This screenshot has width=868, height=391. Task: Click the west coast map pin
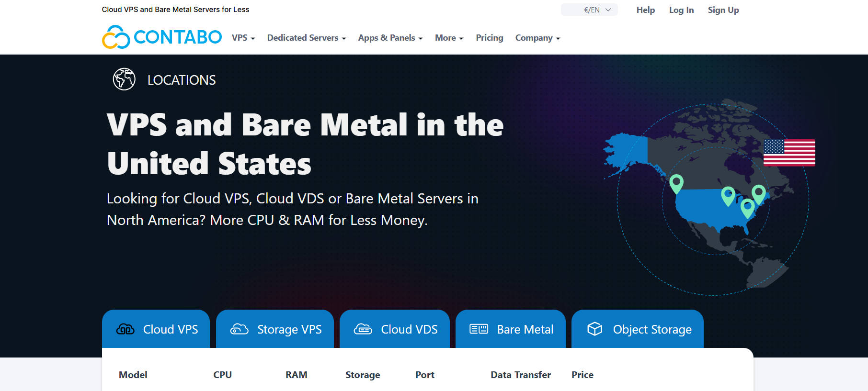coord(676,184)
